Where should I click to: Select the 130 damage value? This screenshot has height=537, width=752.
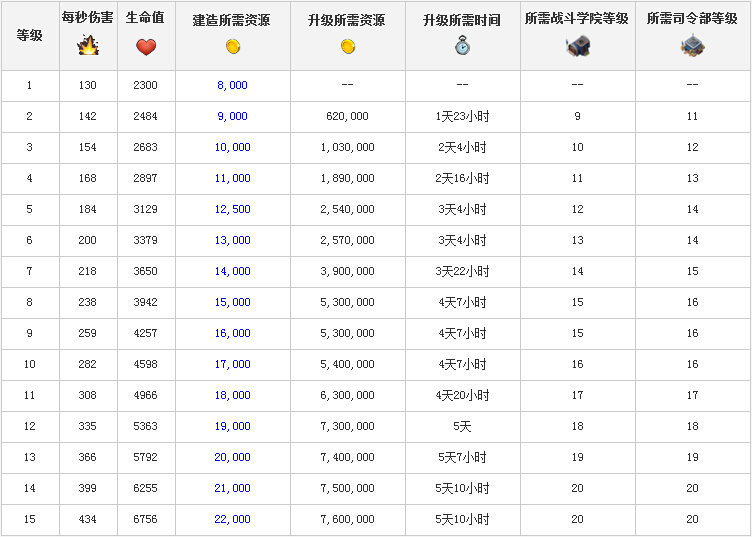pyautogui.click(x=88, y=85)
